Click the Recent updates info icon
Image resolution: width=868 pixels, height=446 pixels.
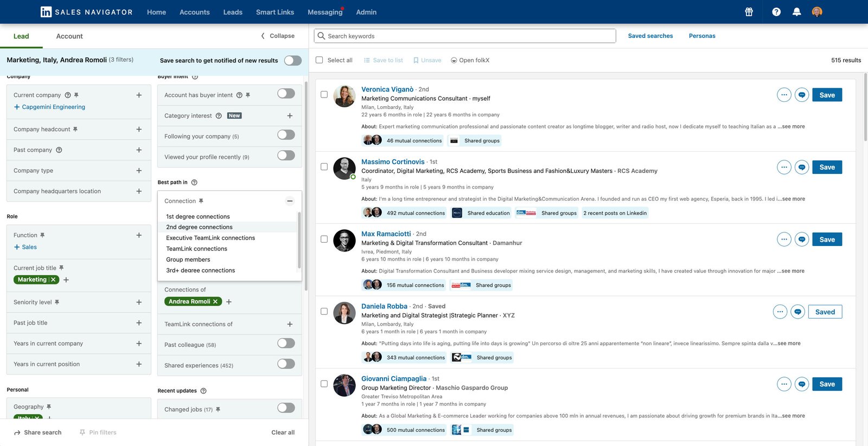click(x=203, y=391)
